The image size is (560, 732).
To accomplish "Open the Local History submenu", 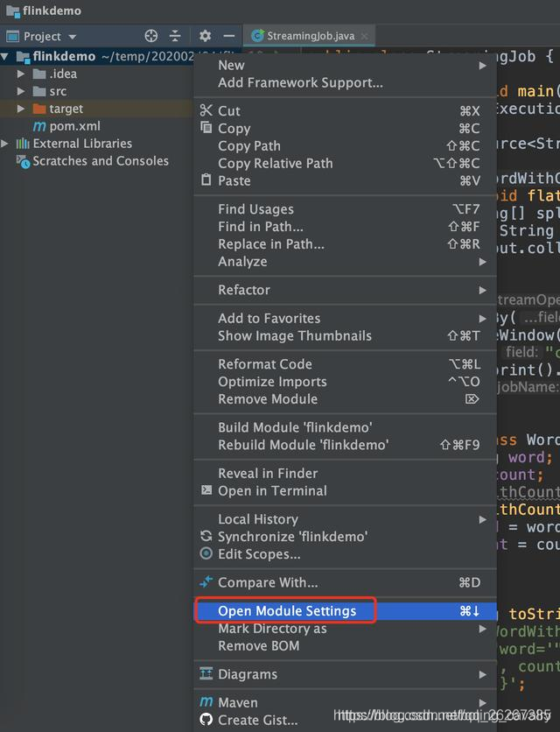I will (346, 519).
